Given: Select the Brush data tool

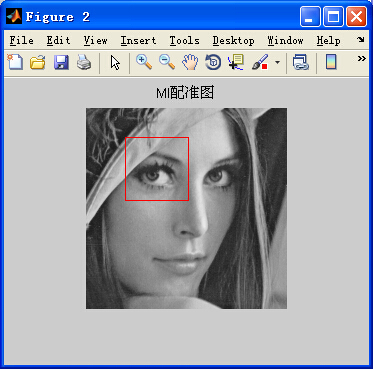Looking at the screenshot, I should pyautogui.click(x=260, y=62).
